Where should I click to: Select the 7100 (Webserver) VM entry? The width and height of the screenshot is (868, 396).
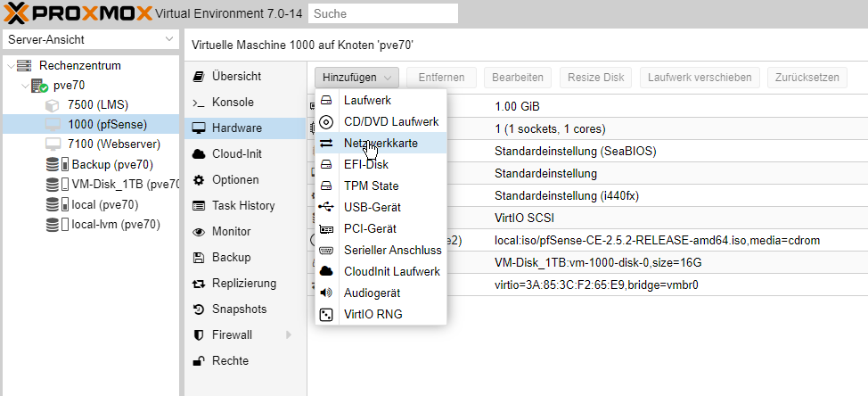(91, 144)
